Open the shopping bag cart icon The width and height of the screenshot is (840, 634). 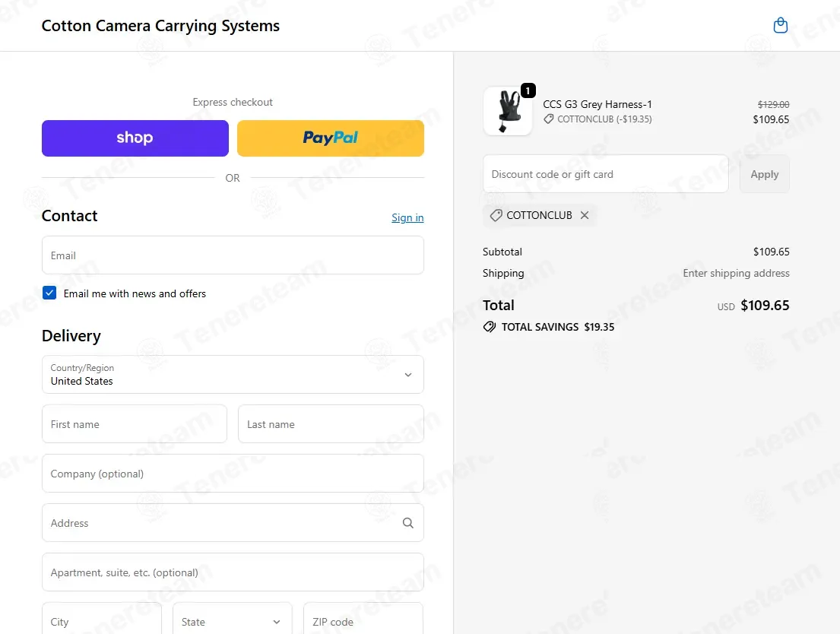click(780, 26)
